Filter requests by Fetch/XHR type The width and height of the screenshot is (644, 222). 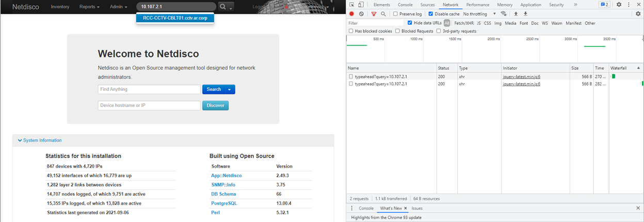point(464,23)
